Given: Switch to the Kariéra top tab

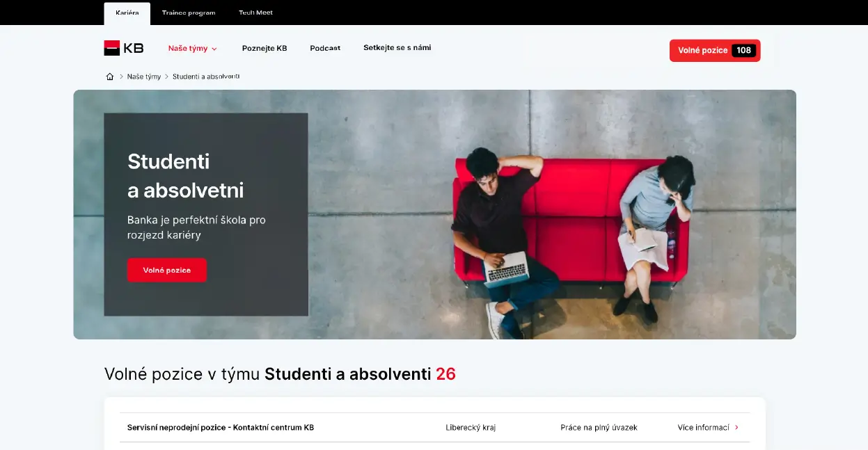Looking at the screenshot, I should coord(127,13).
